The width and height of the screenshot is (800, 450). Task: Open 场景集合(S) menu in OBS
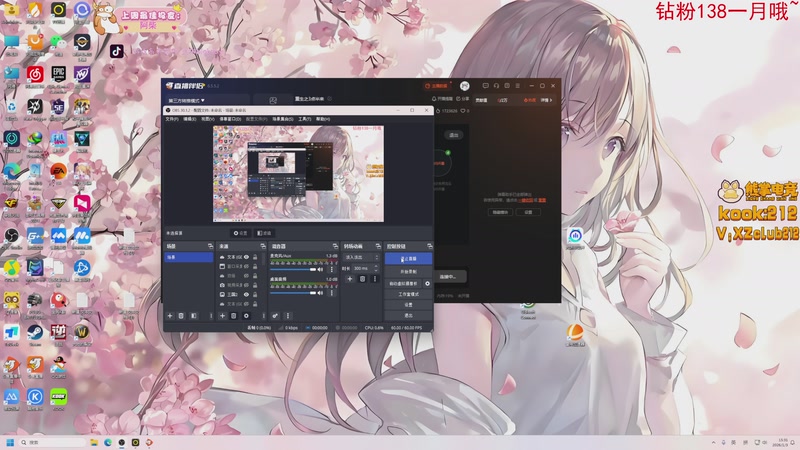click(283, 119)
